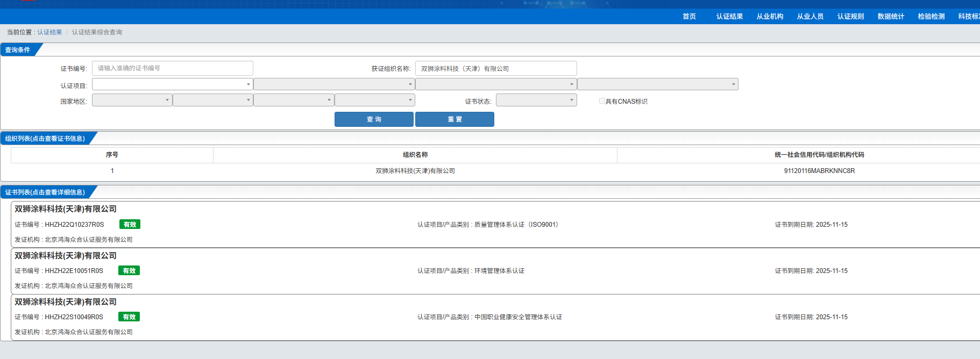The width and height of the screenshot is (980, 359).
Task: Open the second 国家地区 dropdown
Action: pos(213,100)
